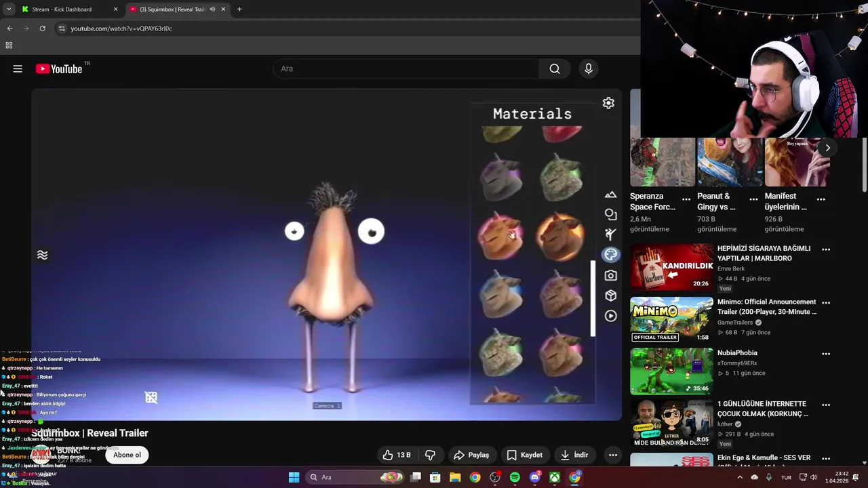Open a new browser tab
Image resolution: width=868 pixels, height=488 pixels.
239,9
